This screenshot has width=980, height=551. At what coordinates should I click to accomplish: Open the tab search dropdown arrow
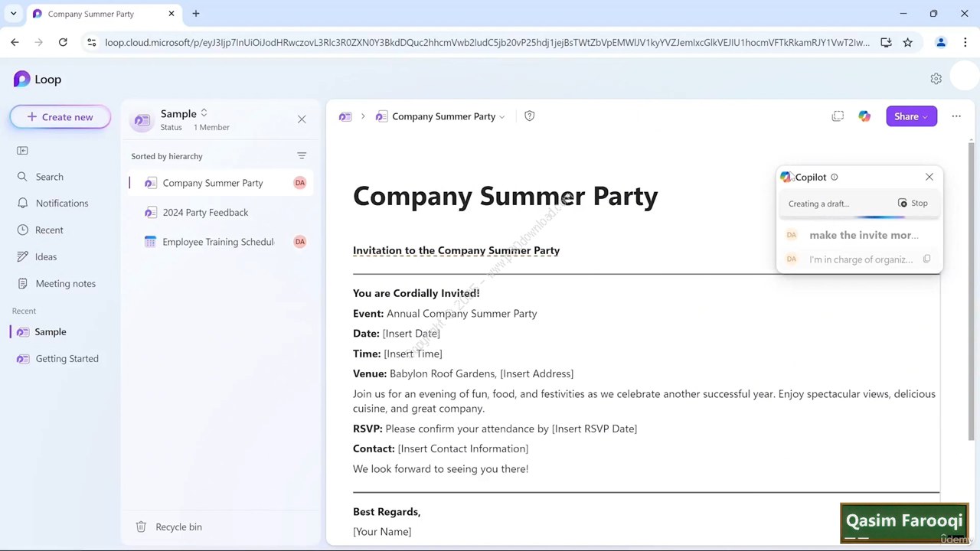pos(13,13)
